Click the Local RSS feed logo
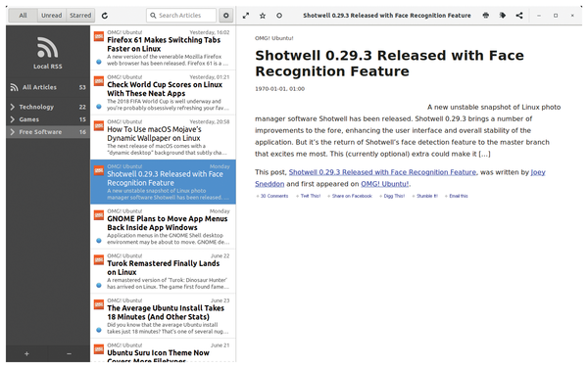The width and height of the screenshot is (588, 368). tap(48, 48)
